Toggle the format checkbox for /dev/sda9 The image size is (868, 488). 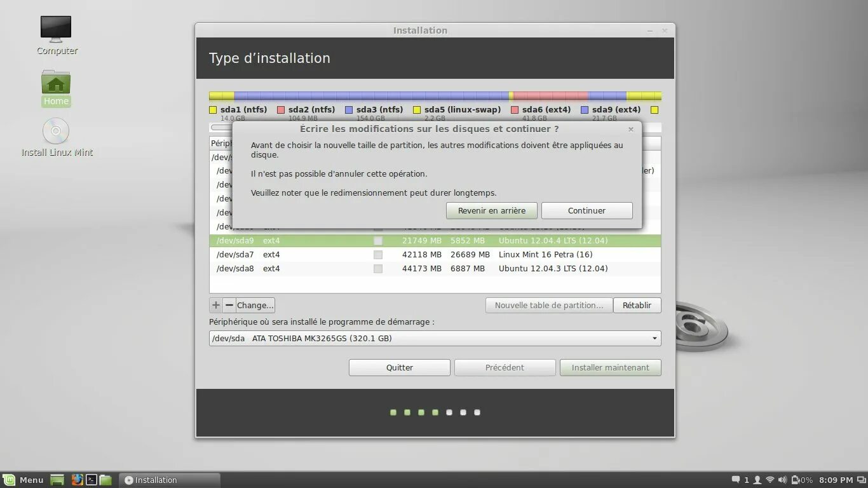[378, 241]
